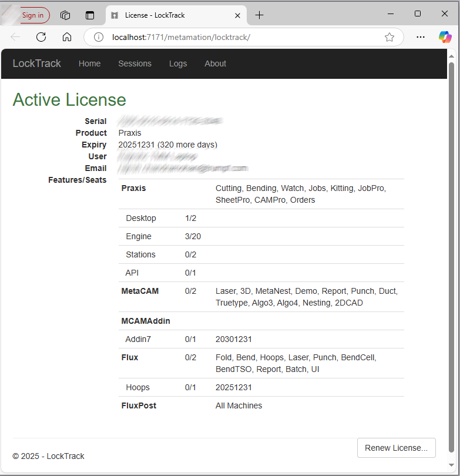Click the API row label
The width and height of the screenshot is (460, 476).
(x=132, y=273)
